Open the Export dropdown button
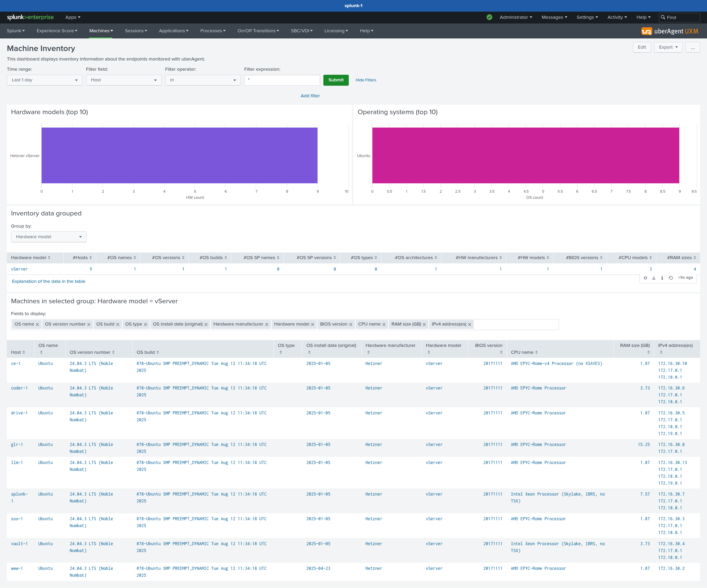707x588 pixels. click(x=668, y=47)
